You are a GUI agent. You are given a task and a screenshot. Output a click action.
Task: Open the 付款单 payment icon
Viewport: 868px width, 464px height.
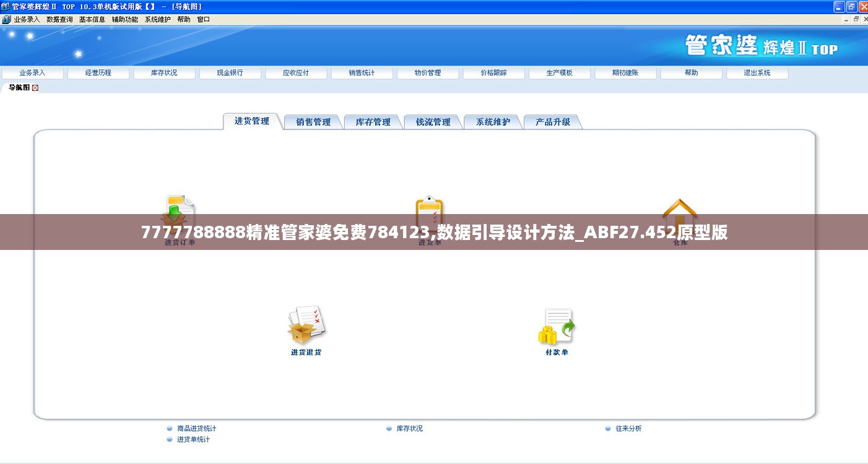click(x=557, y=326)
